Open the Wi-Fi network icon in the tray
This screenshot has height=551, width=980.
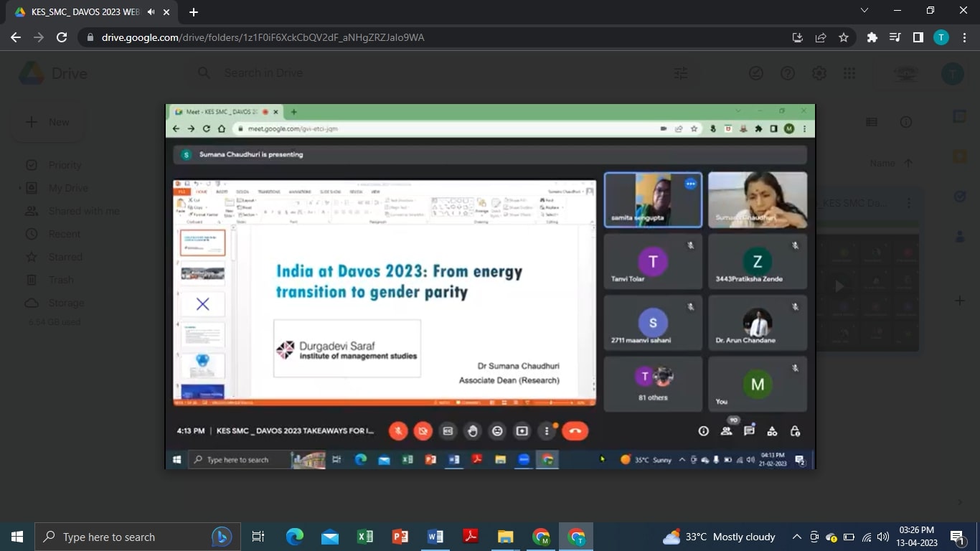867,537
